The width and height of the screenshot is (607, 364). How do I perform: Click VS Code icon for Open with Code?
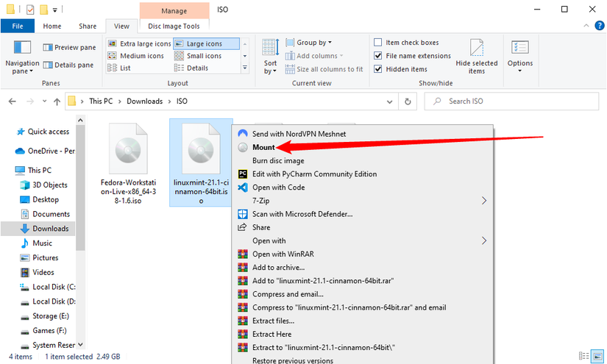click(x=243, y=188)
